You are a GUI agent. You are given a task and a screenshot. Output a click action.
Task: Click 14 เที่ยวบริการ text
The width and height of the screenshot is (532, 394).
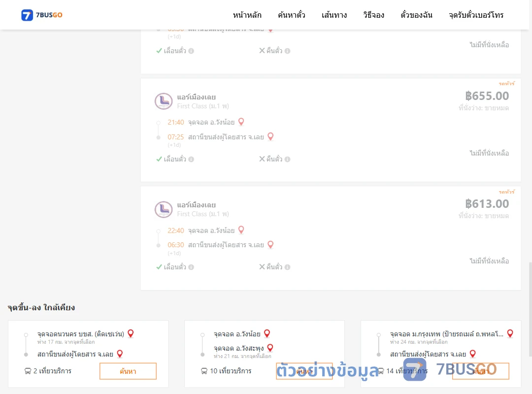[407, 371]
